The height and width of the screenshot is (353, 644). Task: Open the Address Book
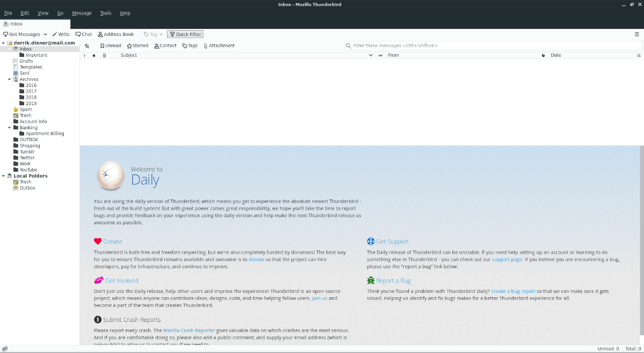pyautogui.click(x=115, y=34)
